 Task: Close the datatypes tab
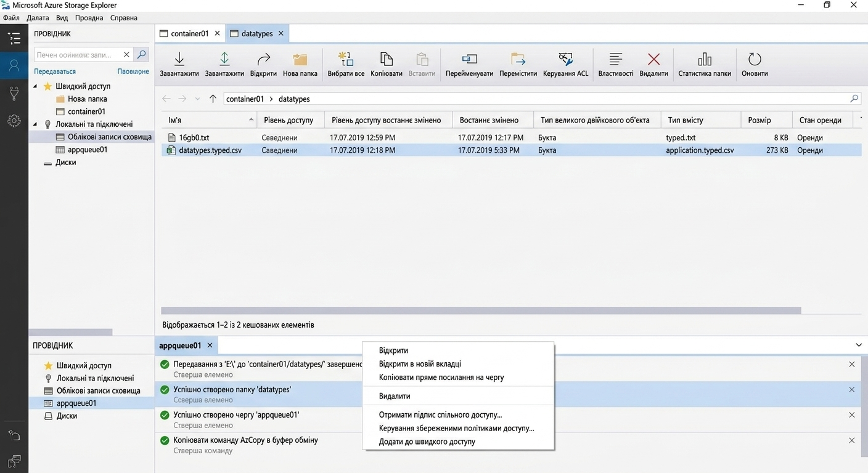pos(281,33)
